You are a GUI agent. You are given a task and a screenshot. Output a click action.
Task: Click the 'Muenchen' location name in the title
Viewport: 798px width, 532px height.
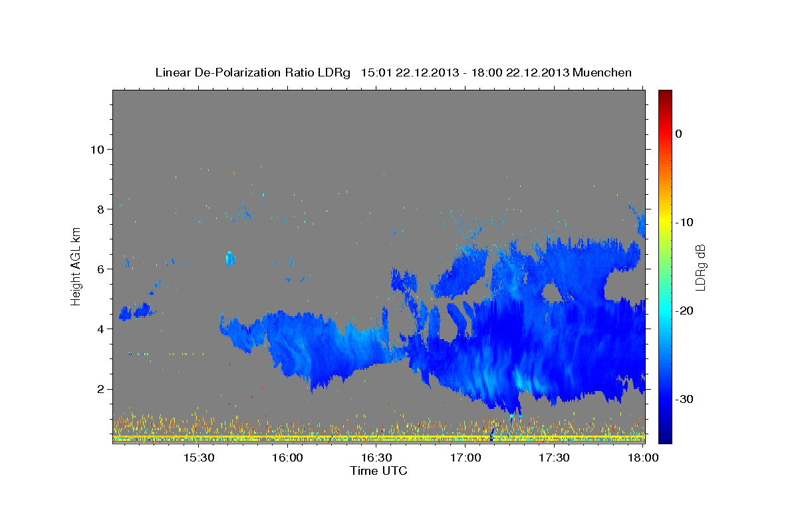pyautogui.click(x=602, y=72)
